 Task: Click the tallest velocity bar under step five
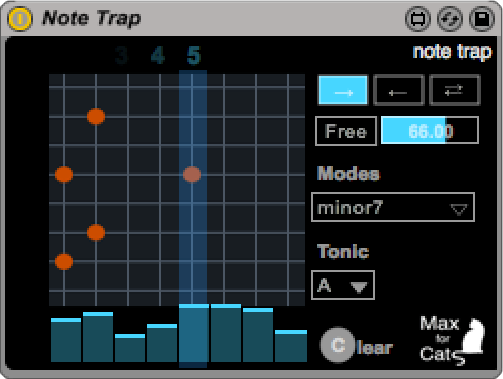pos(194,333)
